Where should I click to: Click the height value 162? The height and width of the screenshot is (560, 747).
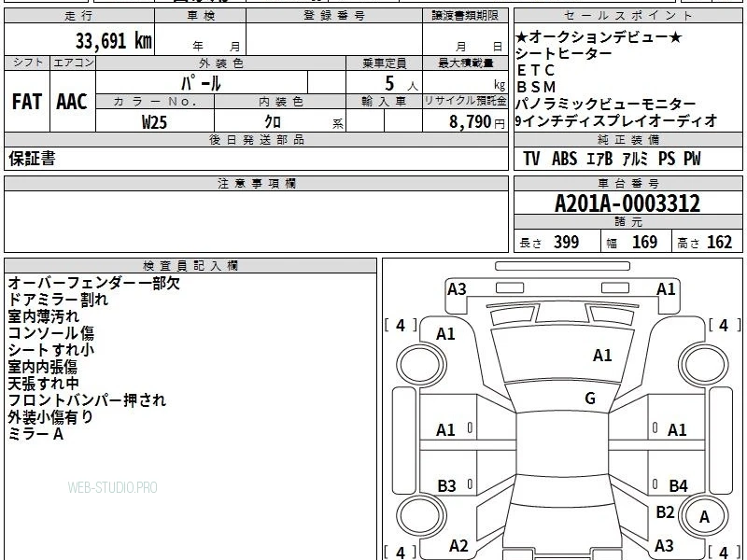pos(719,242)
